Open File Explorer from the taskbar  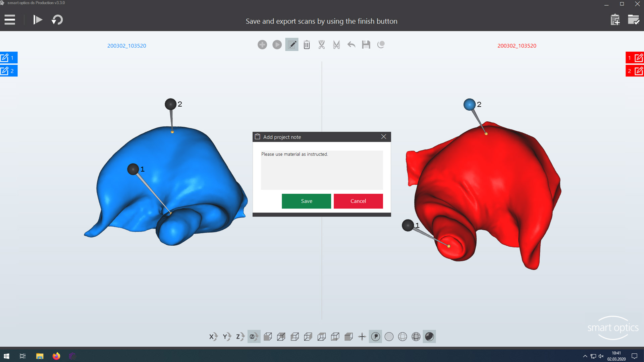(x=40, y=356)
